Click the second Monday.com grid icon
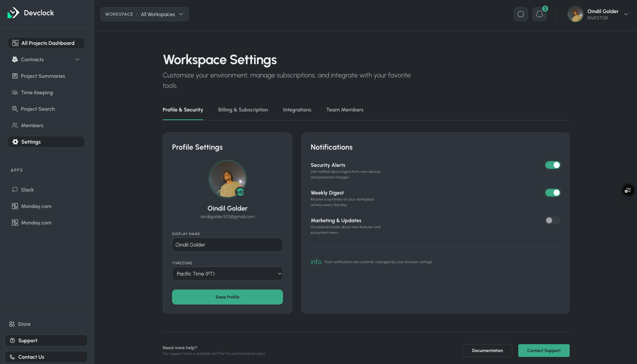This screenshot has height=364, width=637. 15,223
